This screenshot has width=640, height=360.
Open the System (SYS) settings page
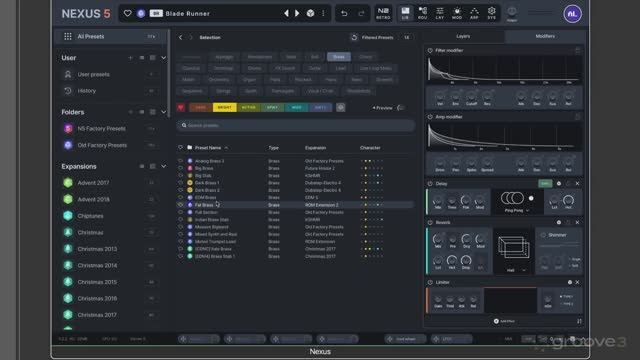(491, 13)
